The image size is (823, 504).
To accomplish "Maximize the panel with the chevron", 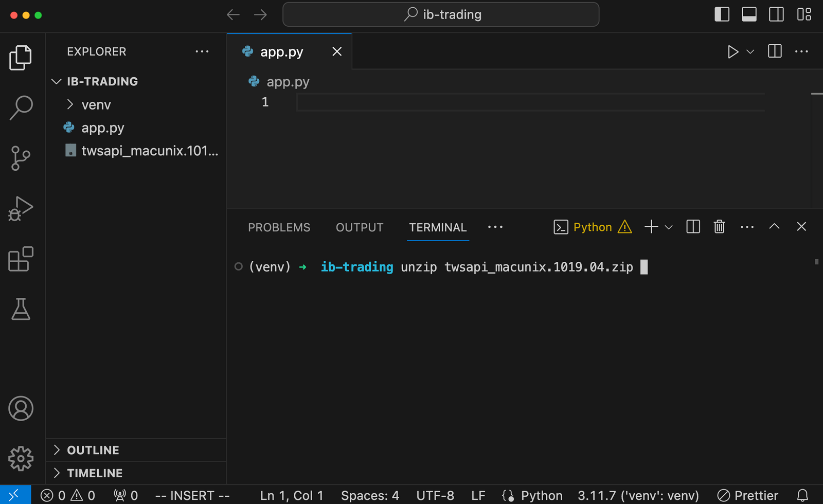I will (x=774, y=226).
